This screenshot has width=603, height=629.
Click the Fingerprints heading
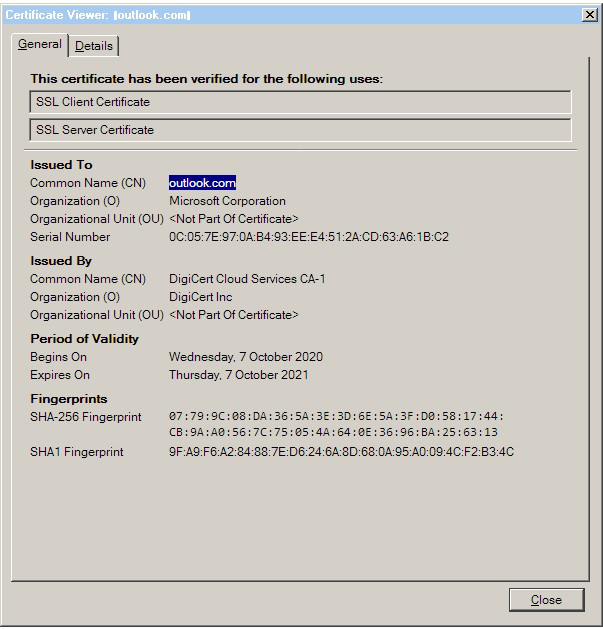[69, 399]
